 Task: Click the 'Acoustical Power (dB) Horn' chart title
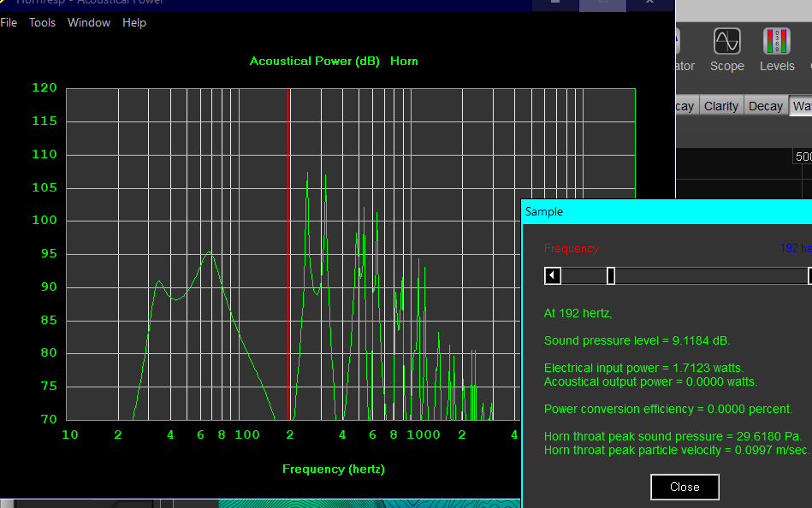point(334,61)
